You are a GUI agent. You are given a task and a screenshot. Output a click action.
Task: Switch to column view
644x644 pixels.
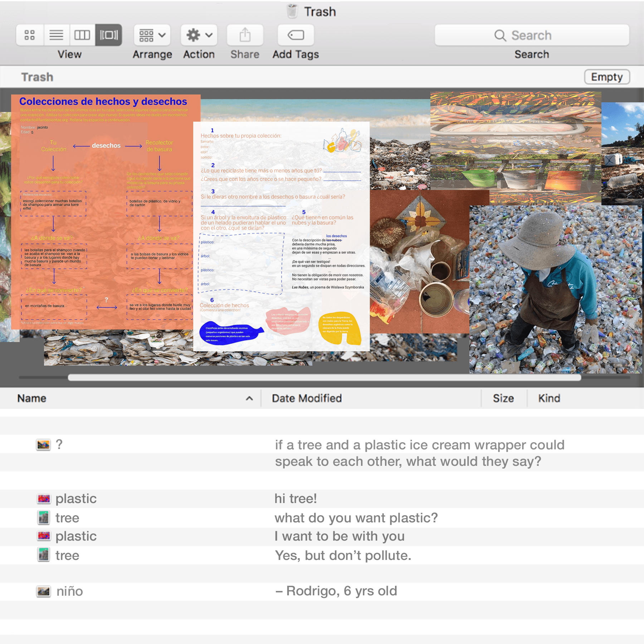(x=82, y=35)
